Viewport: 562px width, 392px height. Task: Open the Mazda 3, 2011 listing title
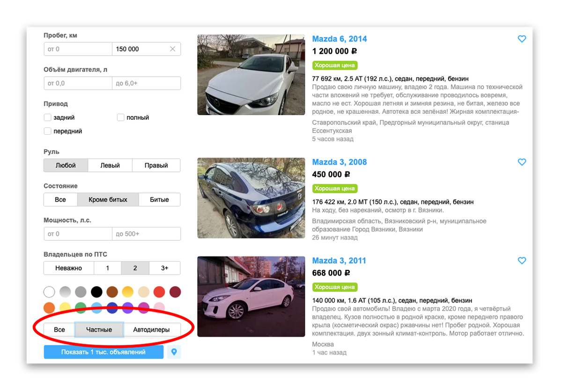click(339, 261)
